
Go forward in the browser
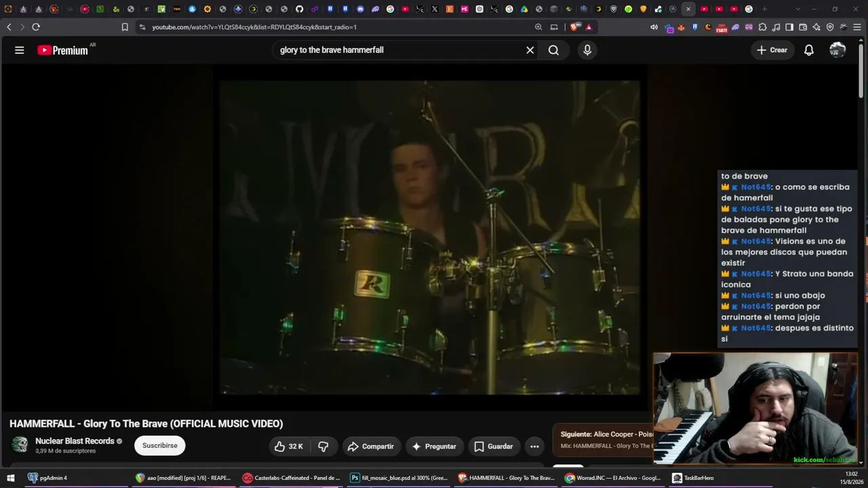(x=22, y=27)
